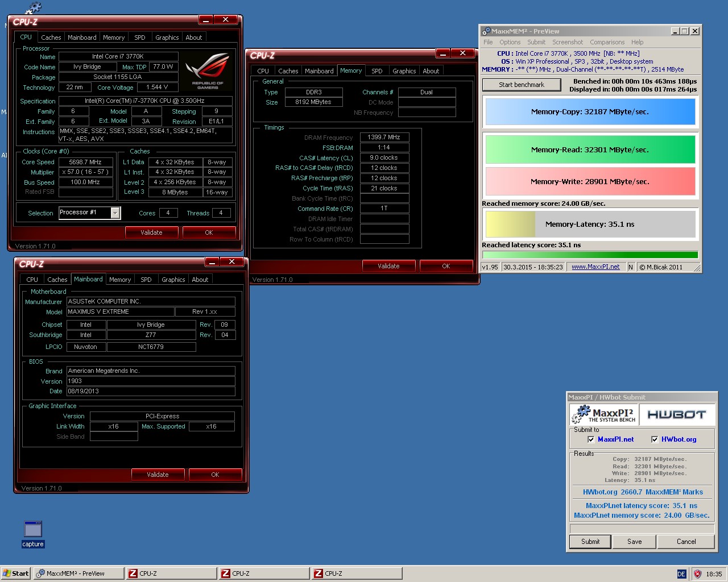The height and width of the screenshot is (582, 728).
Task: Click the HWbot.org 2660.7 MaxxMEM² Marks text
Action: point(643,492)
